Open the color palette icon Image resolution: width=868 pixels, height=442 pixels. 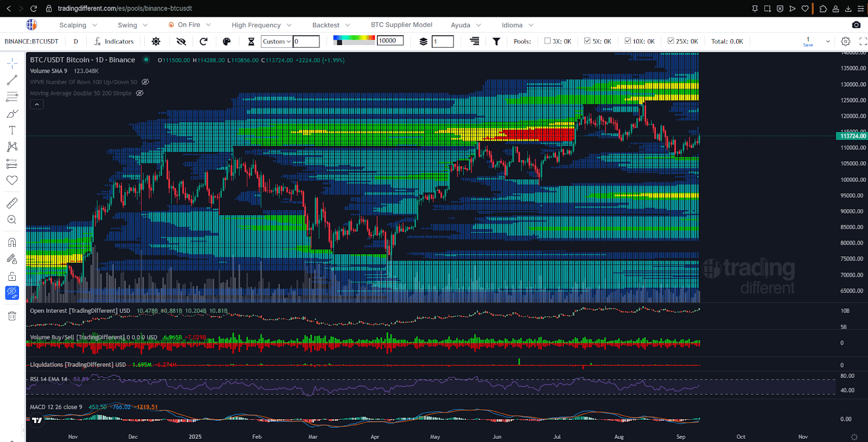[227, 41]
